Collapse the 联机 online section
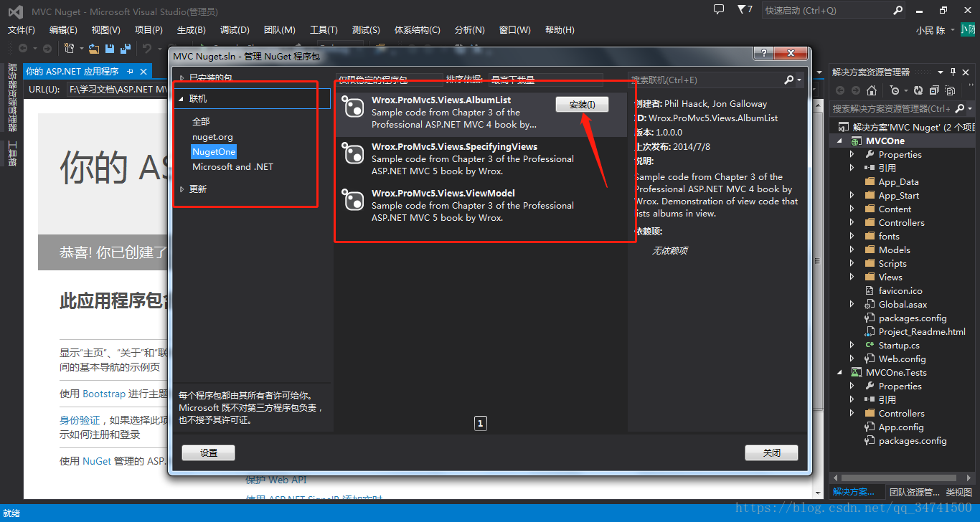This screenshot has height=522, width=980. [x=182, y=99]
